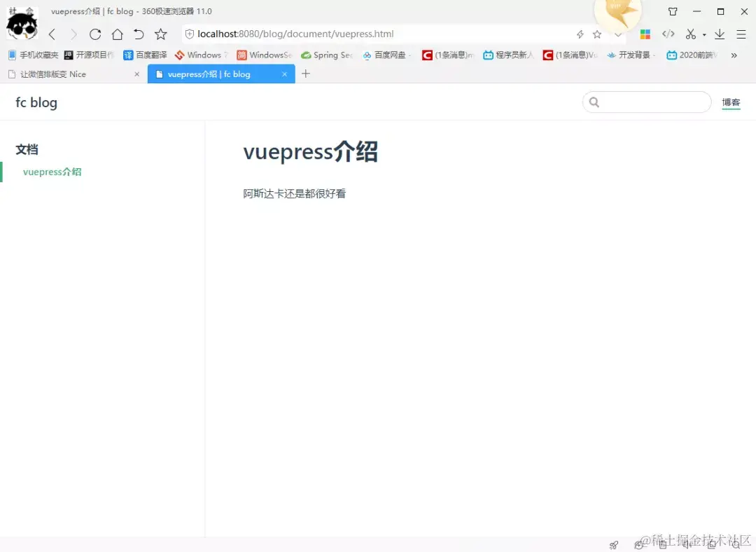This screenshot has width=756, height=552.
Task: Select the code/developer mode icon
Action: 667,34
